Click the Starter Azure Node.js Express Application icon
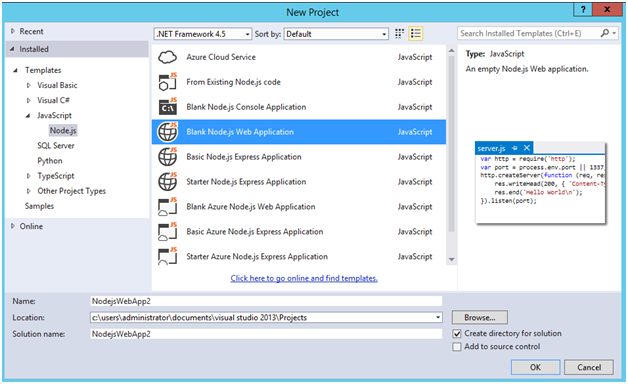Screen dimensions: 628x384 pos(167,256)
